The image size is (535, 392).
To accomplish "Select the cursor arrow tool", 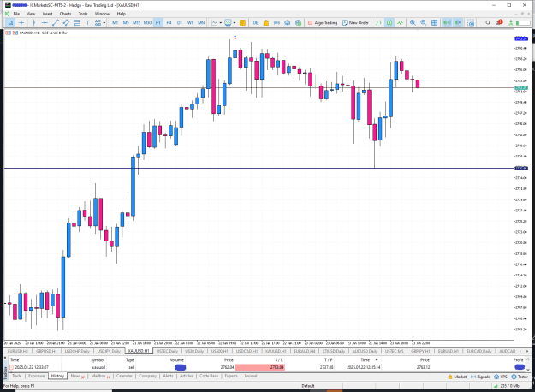I will pos(10,23).
